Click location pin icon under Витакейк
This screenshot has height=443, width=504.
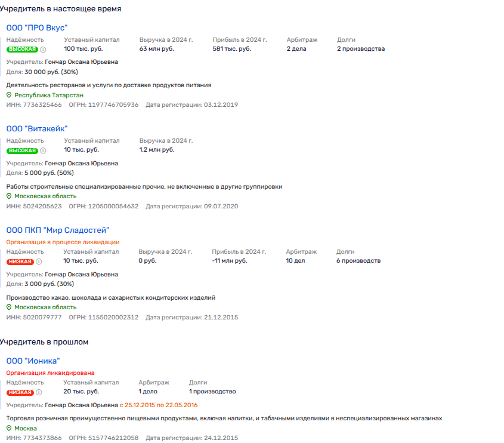pos(9,196)
